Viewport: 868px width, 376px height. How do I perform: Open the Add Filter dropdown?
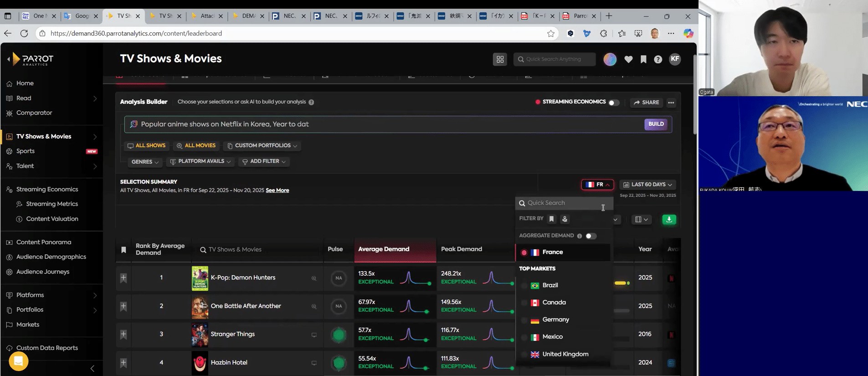pyautogui.click(x=264, y=161)
